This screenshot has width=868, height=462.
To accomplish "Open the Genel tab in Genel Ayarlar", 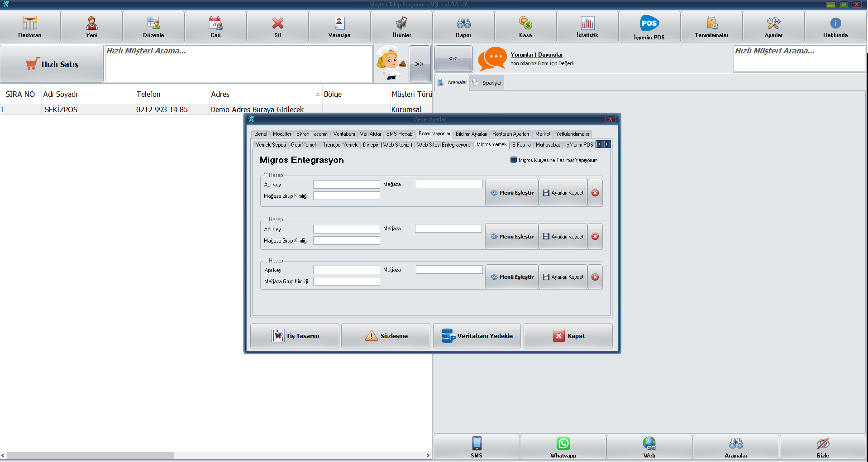I will click(261, 134).
